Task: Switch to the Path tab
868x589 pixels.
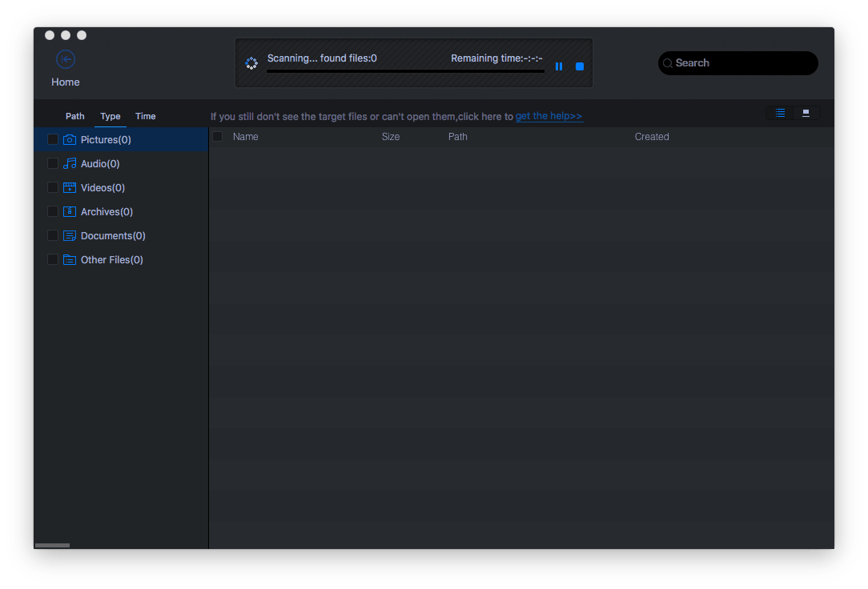Action: click(x=75, y=116)
